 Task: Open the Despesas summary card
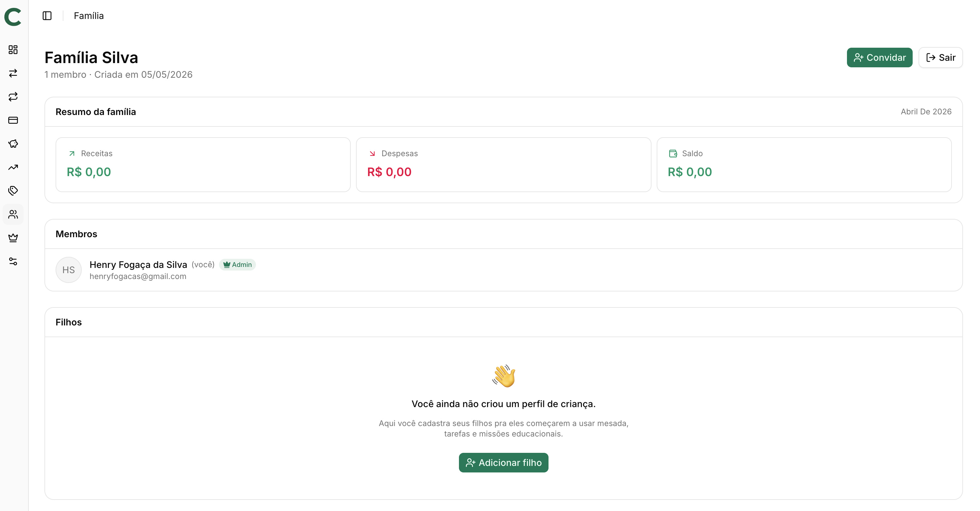coord(503,165)
